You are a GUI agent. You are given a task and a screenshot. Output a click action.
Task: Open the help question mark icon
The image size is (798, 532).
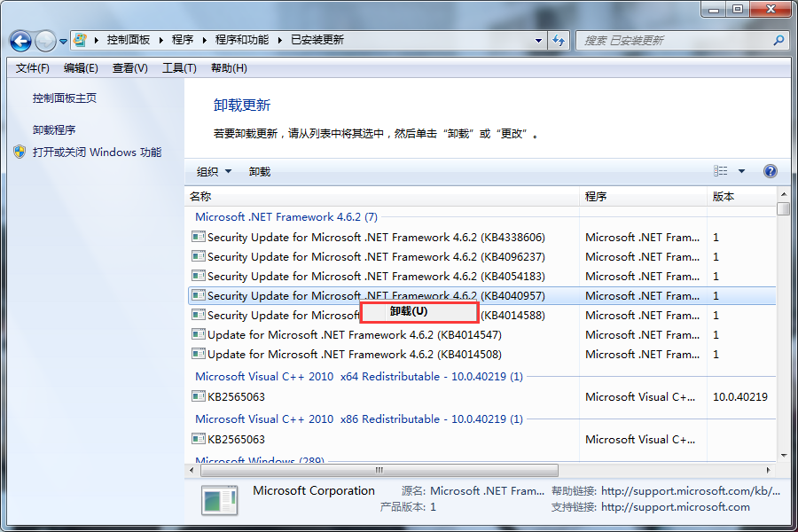770,171
